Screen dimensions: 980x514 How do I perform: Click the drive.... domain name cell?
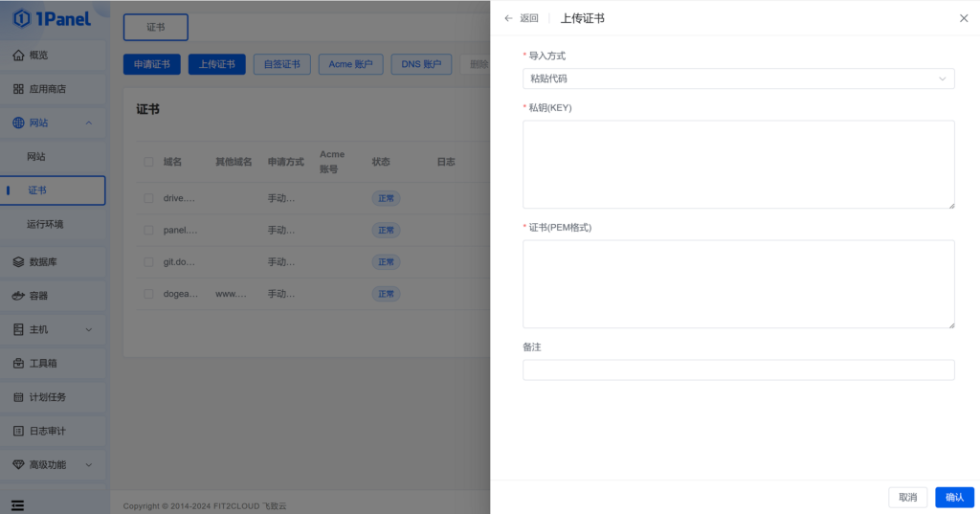[179, 198]
